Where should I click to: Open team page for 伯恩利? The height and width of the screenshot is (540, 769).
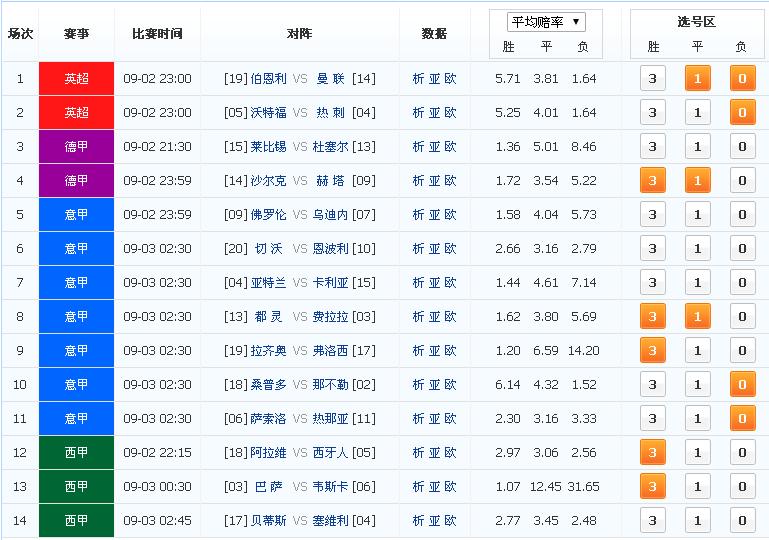click(268, 78)
